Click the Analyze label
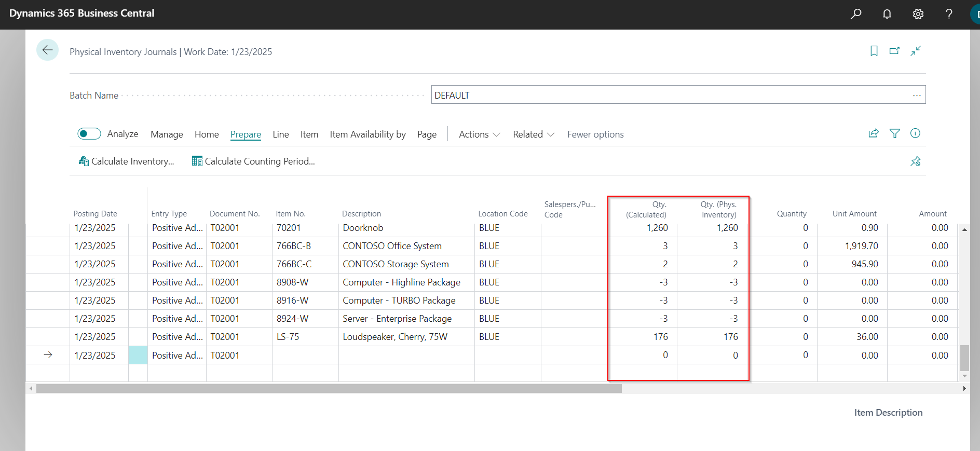Viewport: 980px width, 451px height. (122, 134)
